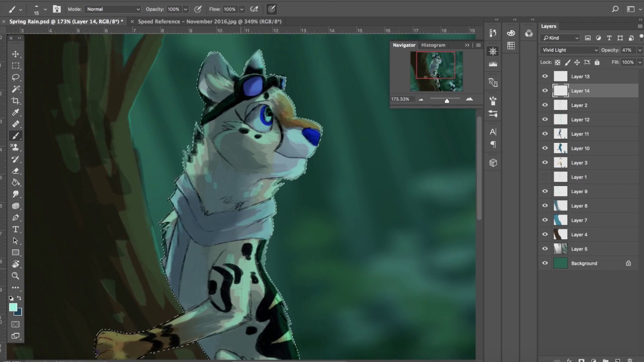
Task: Expand the Navigator panel options chevrons
Action: 467,45
